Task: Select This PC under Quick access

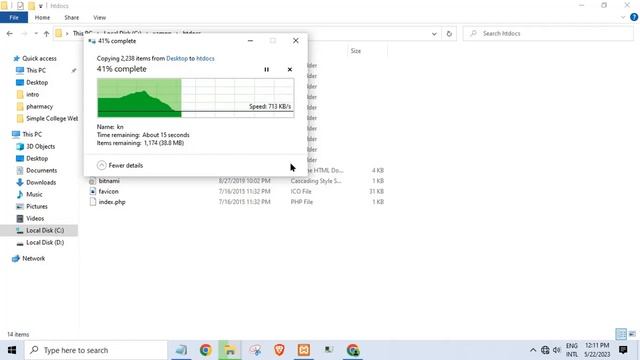Action: (36, 70)
